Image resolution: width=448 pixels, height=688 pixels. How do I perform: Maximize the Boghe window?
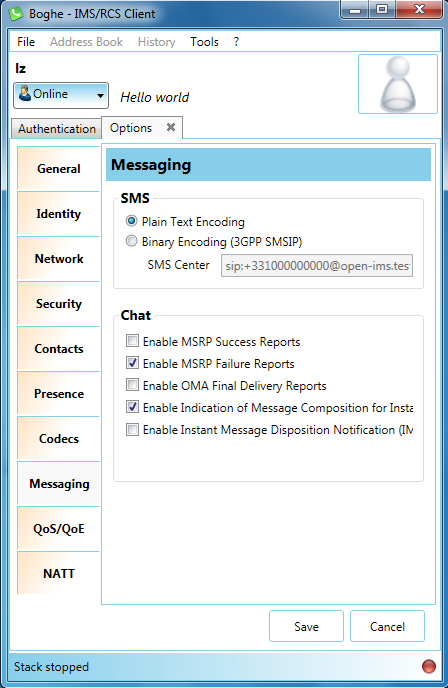[382, 9]
